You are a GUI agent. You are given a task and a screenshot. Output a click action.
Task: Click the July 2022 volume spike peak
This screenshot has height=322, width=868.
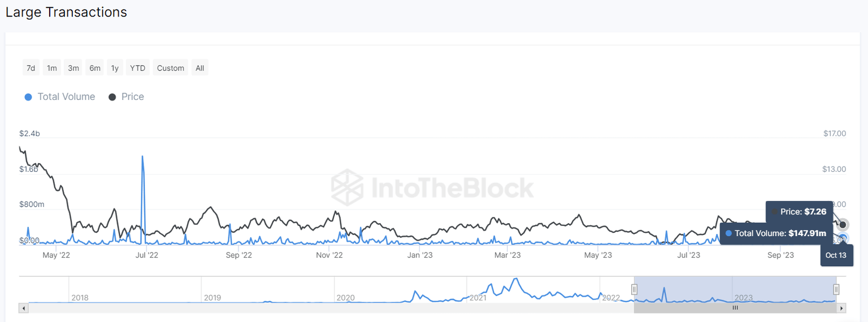point(142,156)
